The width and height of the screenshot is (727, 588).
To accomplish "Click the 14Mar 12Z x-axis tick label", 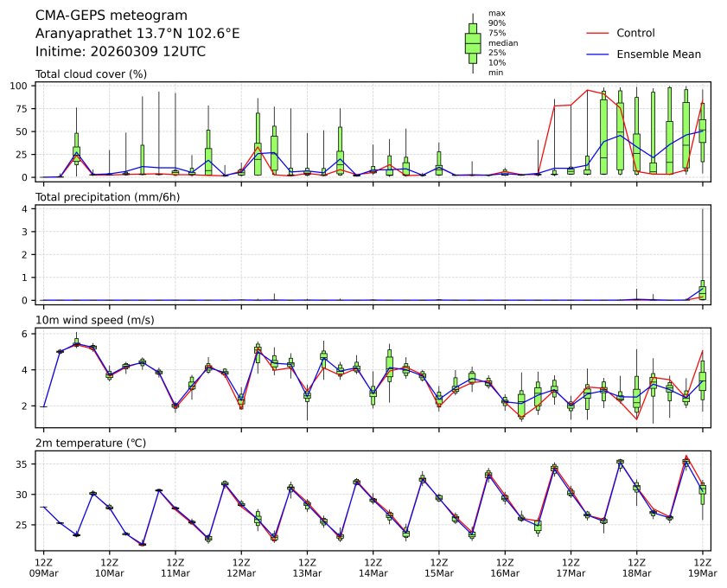I will click(373, 566).
